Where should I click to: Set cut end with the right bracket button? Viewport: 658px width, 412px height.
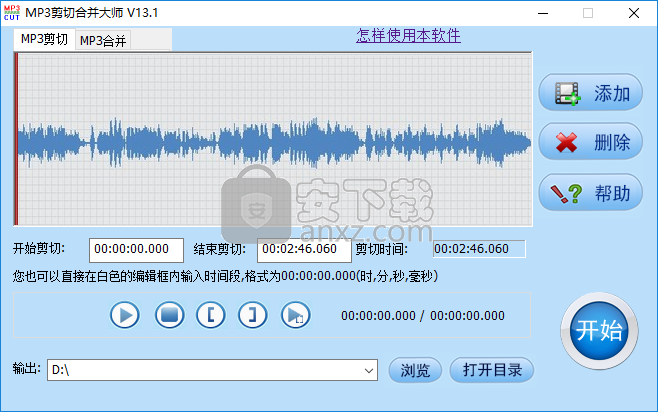pyautogui.click(x=253, y=315)
